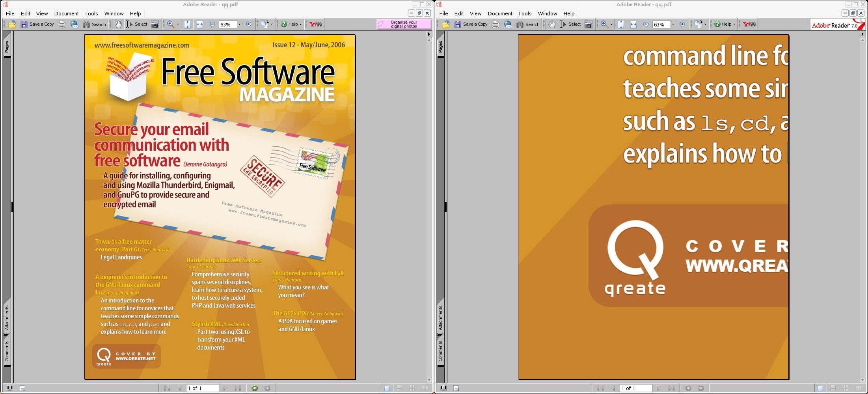Image resolution: width=868 pixels, height=394 pixels.
Task: Click Save a Copy in left window
Action: tap(37, 24)
